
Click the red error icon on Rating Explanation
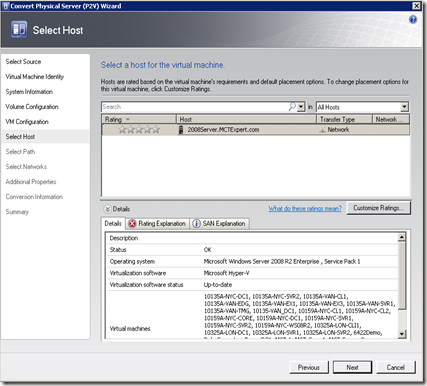tap(132, 224)
